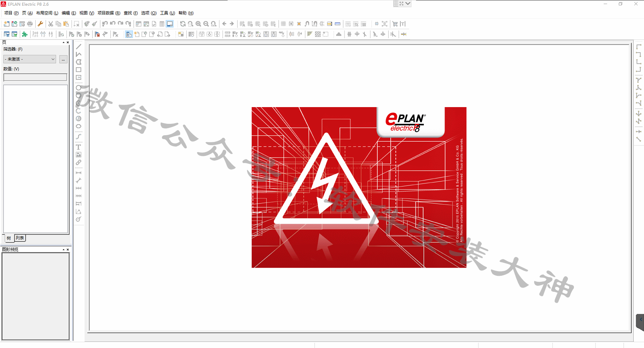Viewport: 644px width, 348px height.
Task: Toggle the plain grid display icon
Action: (284, 24)
